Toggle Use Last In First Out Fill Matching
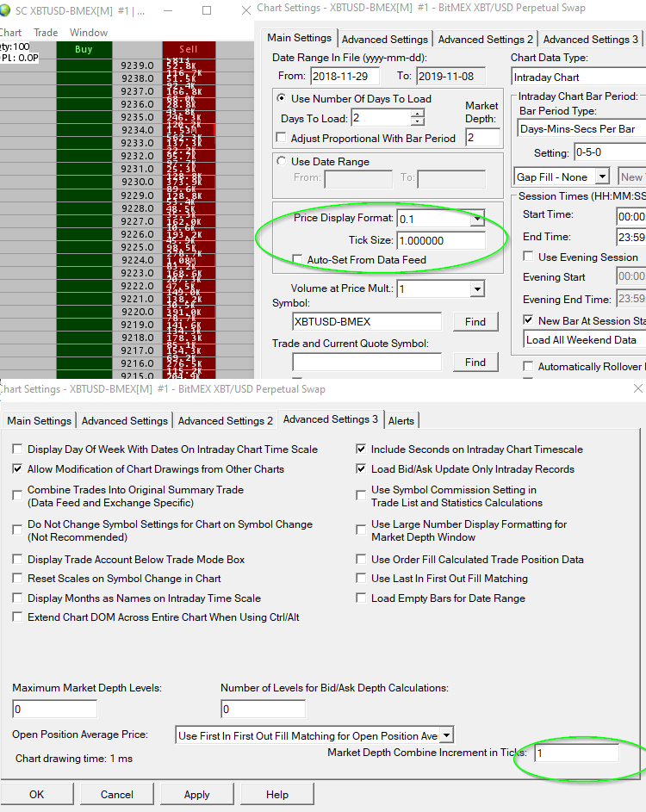The height and width of the screenshot is (812, 646). [361, 578]
